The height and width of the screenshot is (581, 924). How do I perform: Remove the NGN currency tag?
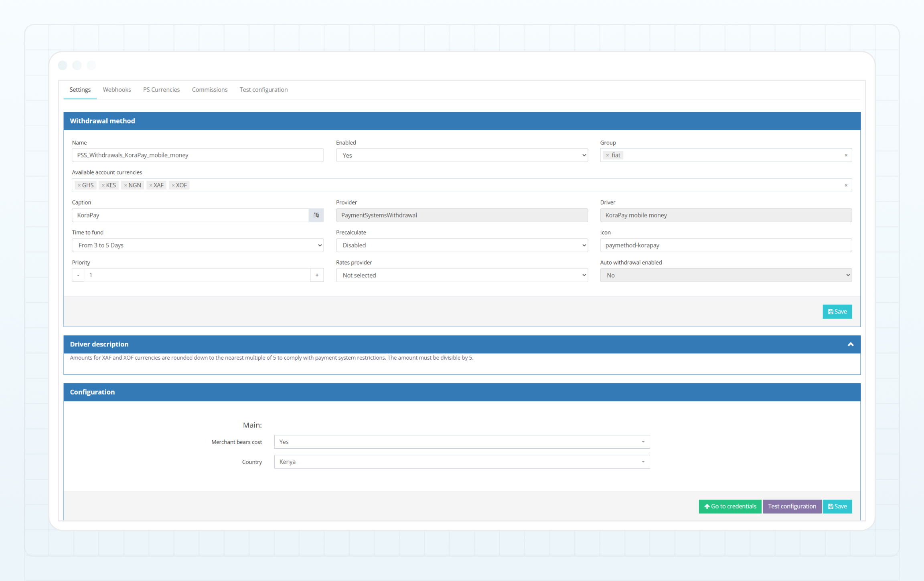click(x=126, y=185)
